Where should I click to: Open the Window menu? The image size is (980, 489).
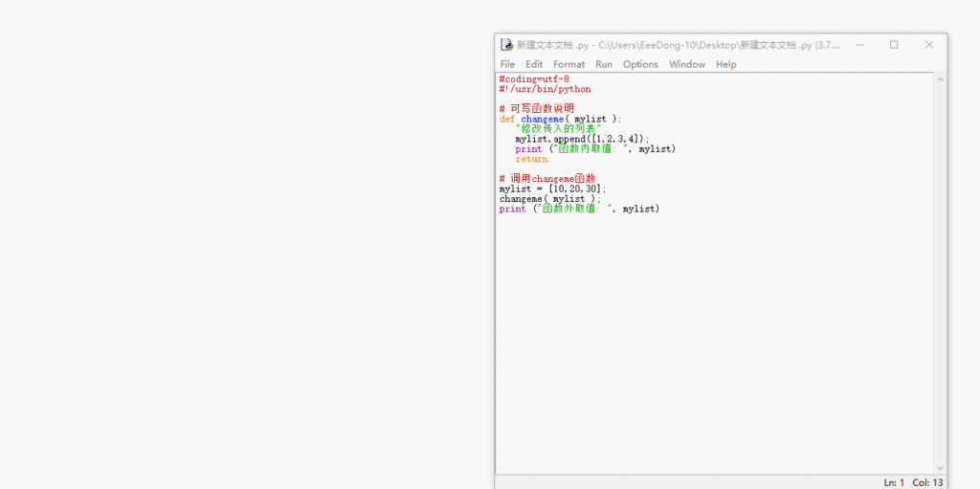686,64
